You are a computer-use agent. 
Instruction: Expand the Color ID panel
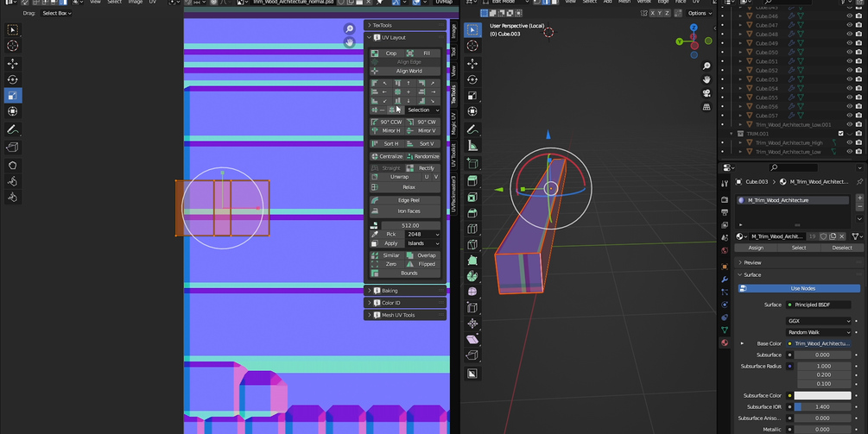pyautogui.click(x=405, y=302)
